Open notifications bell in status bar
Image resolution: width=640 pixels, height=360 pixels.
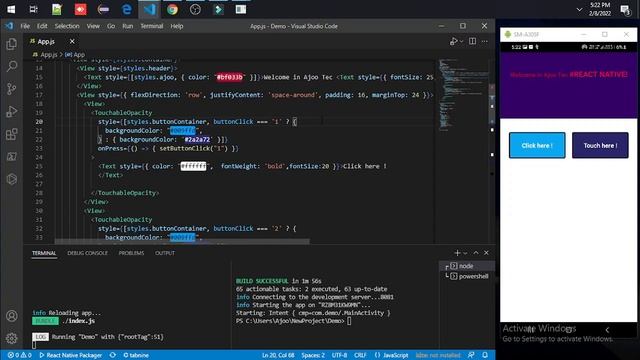pyautogui.click(x=485, y=355)
